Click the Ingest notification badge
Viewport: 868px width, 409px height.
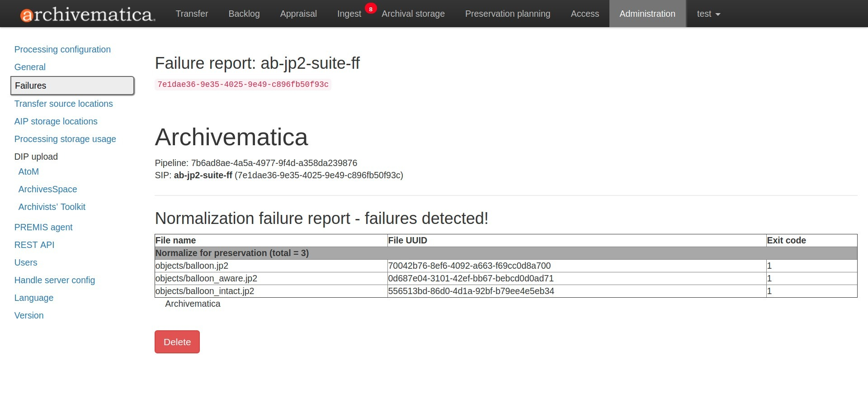[x=371, y=8]
